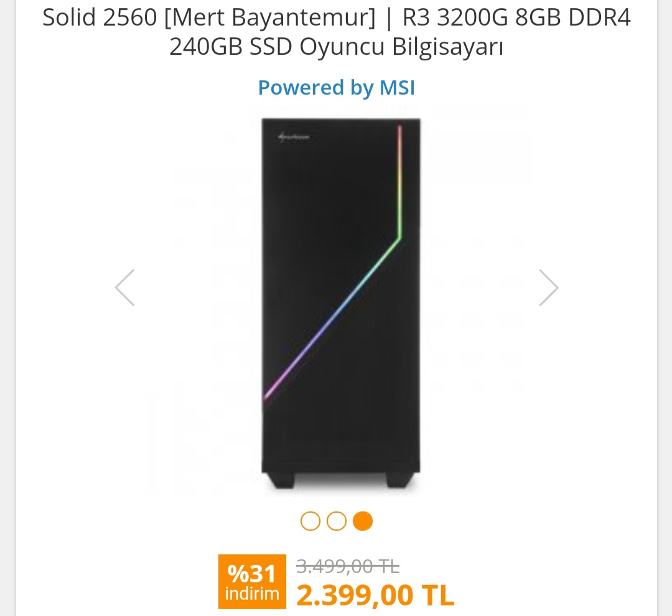Click the R3 3200G 8GB DDR4 spec text
The height and width of the screenshot is (616, 672).
tap(516, 19)
